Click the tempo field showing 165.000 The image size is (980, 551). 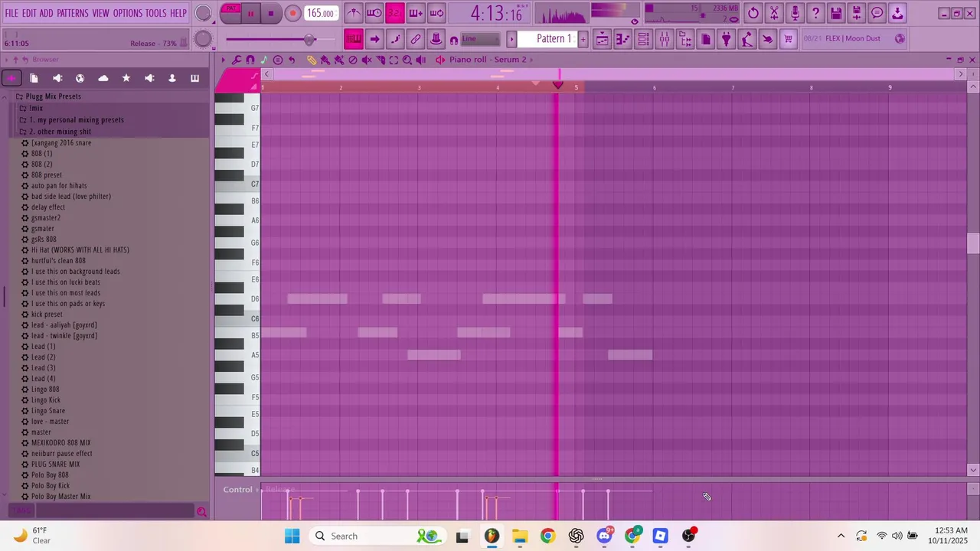320,13
